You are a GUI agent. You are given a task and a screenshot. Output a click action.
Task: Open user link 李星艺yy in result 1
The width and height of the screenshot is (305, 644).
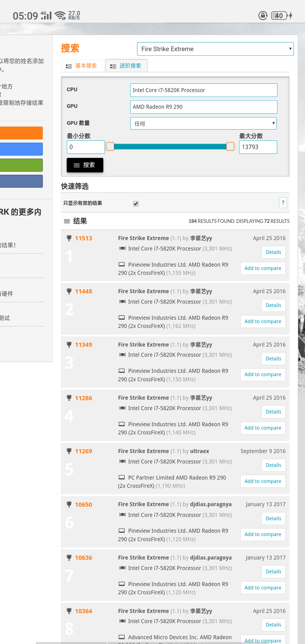(x=201, y=238)
